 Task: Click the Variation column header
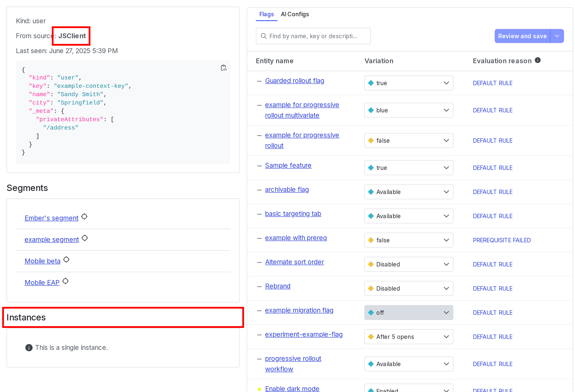point(379,61)
